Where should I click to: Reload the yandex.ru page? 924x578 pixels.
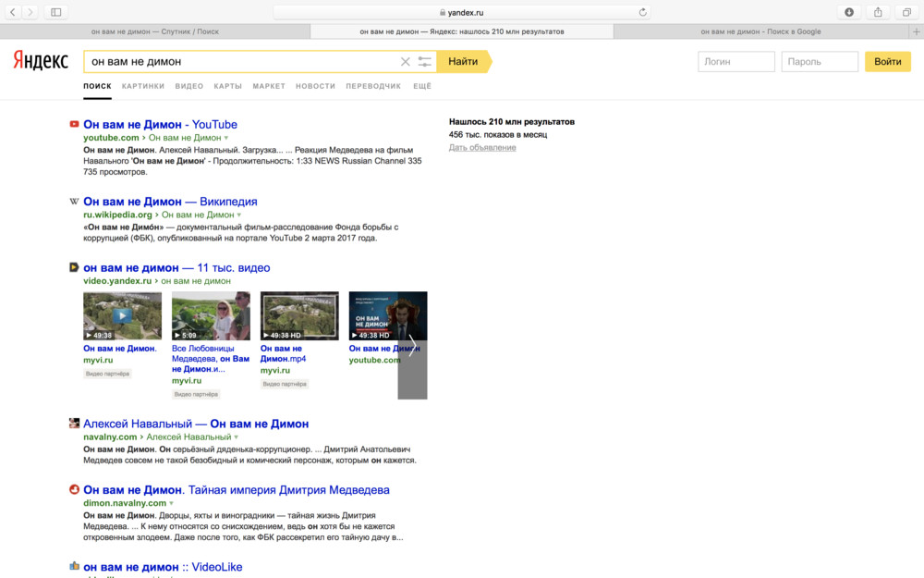(x=642, y=12)
